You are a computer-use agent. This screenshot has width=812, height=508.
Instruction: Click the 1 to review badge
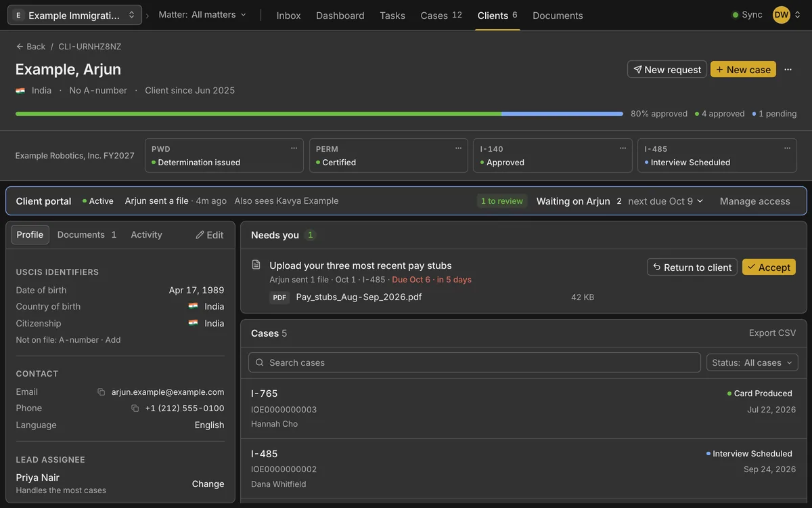tap(501, 201)
